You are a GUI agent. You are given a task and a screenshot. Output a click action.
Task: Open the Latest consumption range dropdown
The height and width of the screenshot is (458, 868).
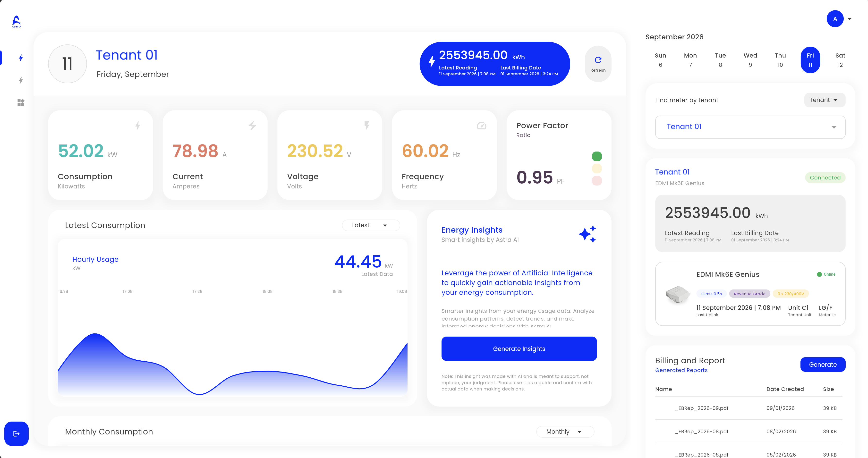coord(371,225)
